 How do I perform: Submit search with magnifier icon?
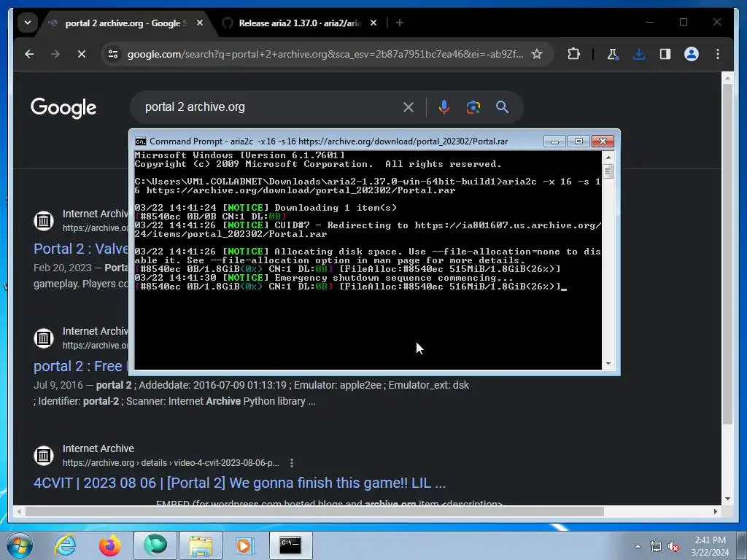tap(502, 107)
